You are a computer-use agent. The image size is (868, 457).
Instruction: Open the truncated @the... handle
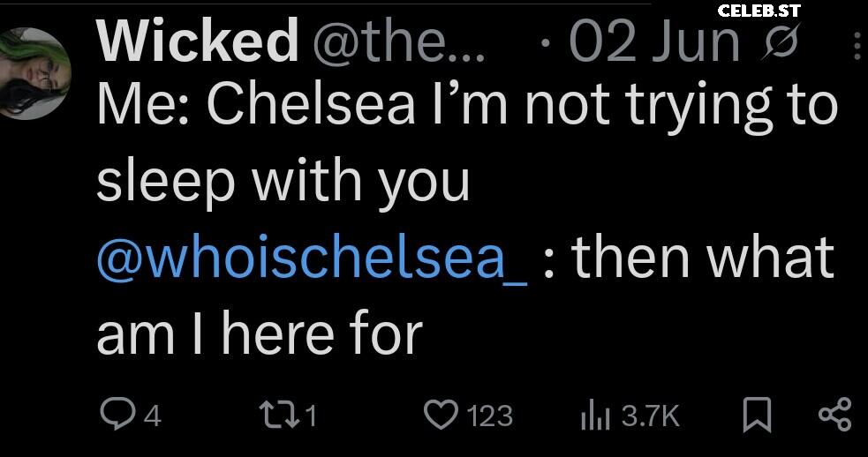click(x=399, y=43)
